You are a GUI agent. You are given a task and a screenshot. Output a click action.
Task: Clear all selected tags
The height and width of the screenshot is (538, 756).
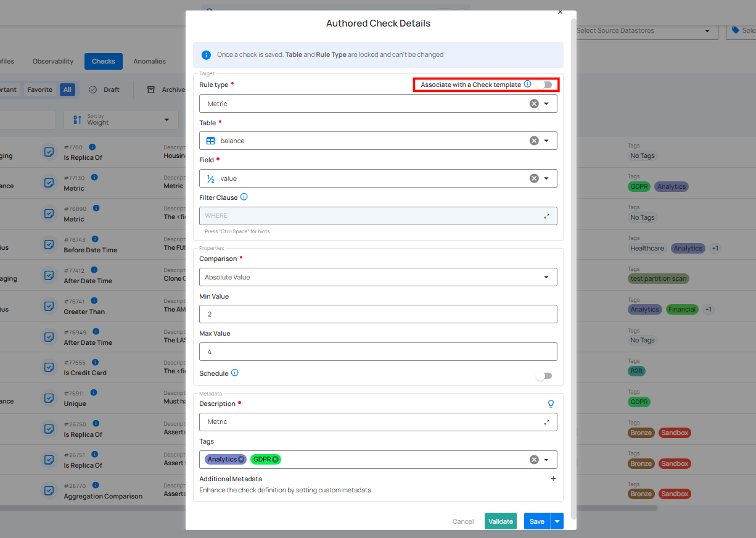click(534, 460)
